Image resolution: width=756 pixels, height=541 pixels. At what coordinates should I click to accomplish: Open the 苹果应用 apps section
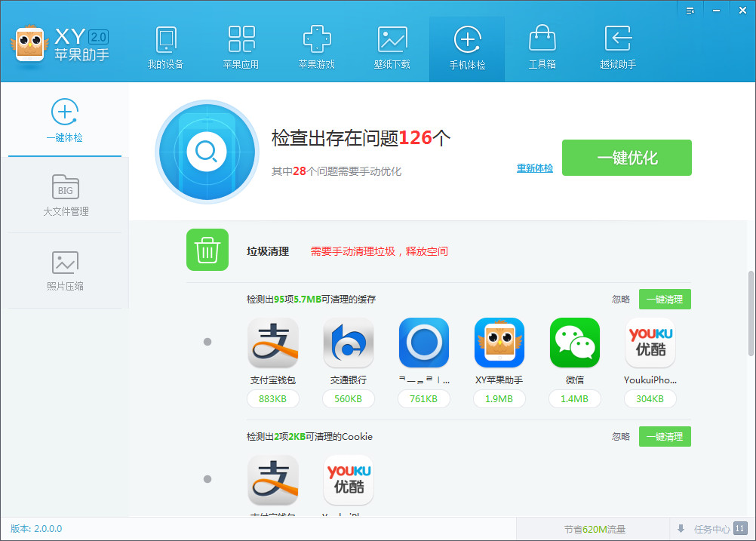coord(241,48)
